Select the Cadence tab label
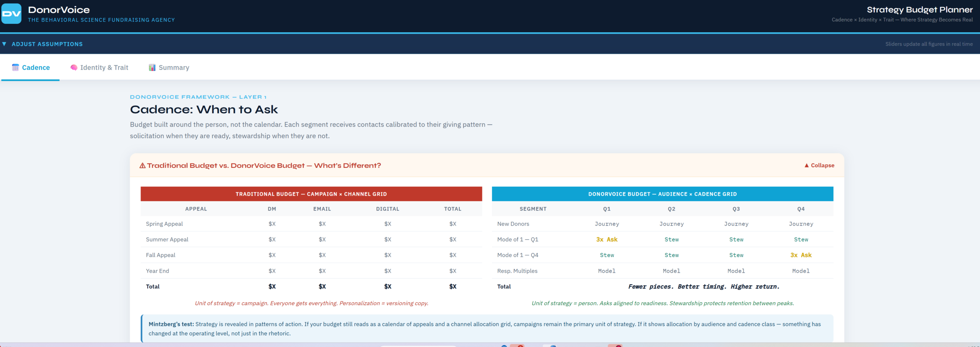Screen dimensions: 980x347 click(x=36, y=67)
